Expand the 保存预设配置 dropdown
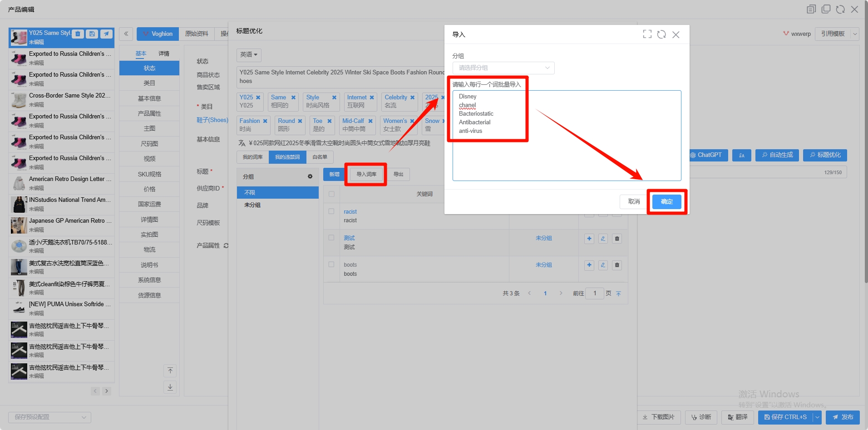The height and width of the screenshot is (430, 868). click(49, 417)
